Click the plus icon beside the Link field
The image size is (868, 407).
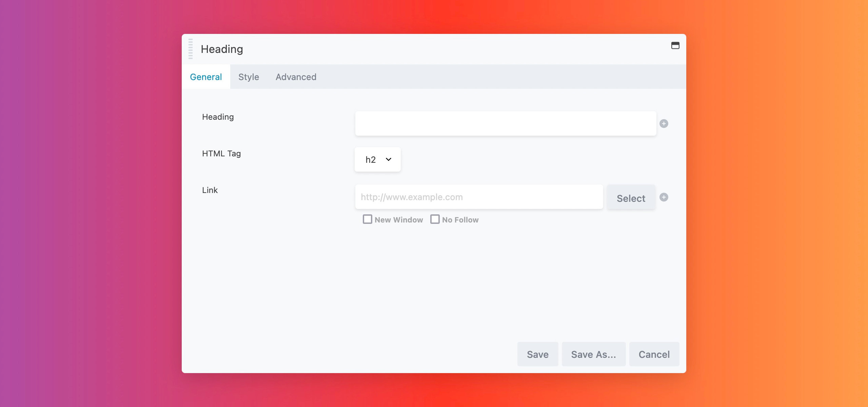pyautogui.click(x=664, y=197)
